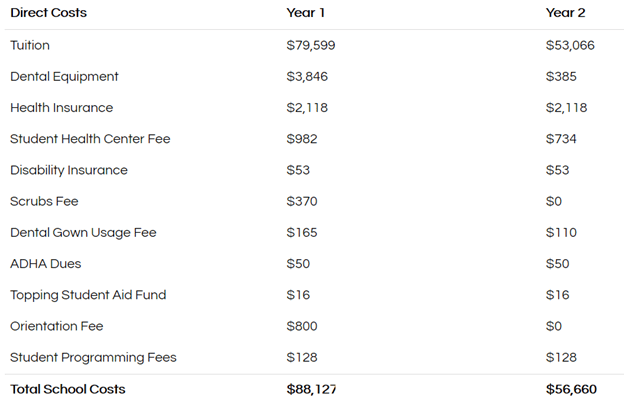Image resolution: width=624 pixels, height=401 pixels.
Task: Click the Student Health Center Fee label
Action: [x=90, y=138]
